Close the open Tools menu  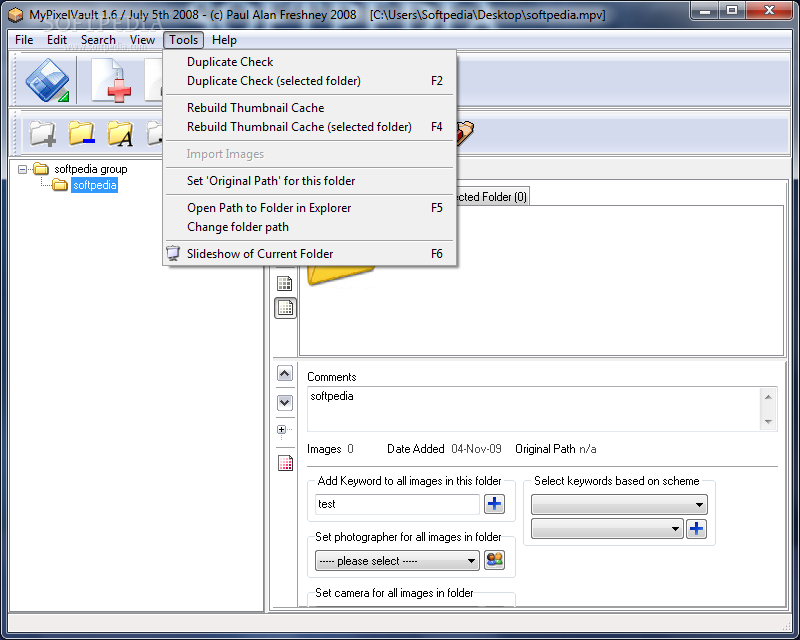(x=184, y=40)
